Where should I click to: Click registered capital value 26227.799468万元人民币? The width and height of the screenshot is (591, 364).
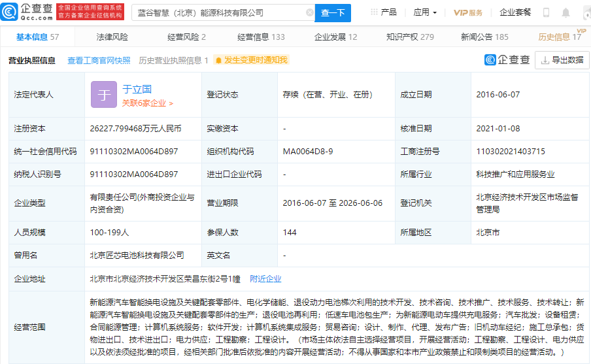tap(135, 129)
